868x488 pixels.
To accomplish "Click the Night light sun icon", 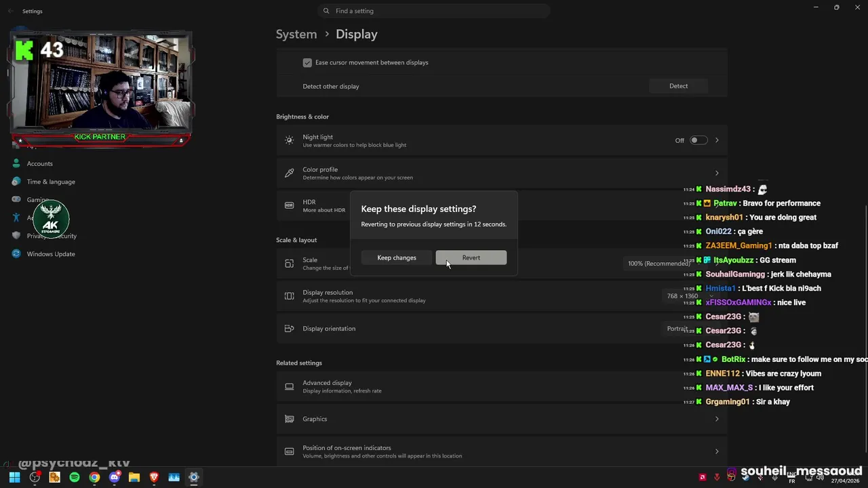I will point(289,140).
